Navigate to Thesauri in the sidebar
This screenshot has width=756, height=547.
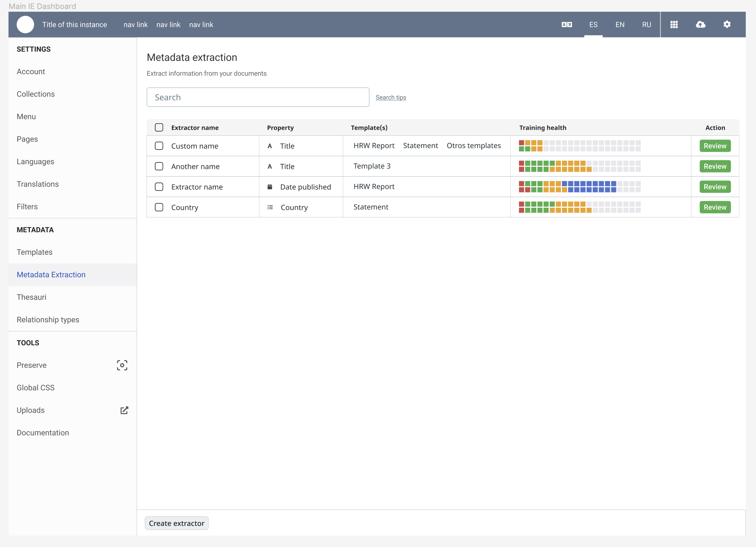[x=32, y=297]
